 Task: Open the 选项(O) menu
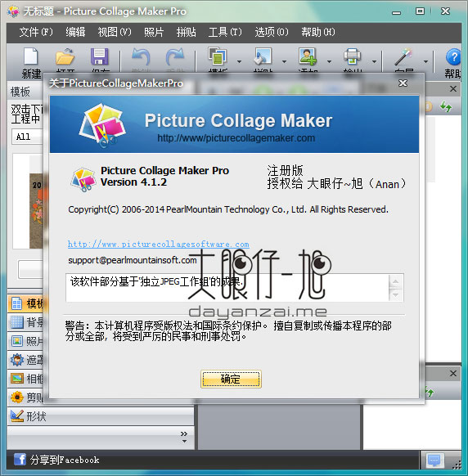click(272, 32)
